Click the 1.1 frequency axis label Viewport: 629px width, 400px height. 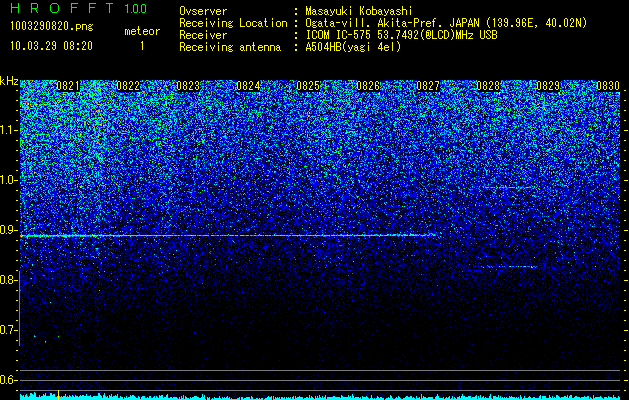8,130
